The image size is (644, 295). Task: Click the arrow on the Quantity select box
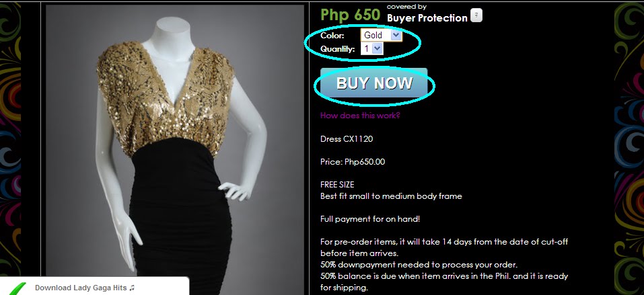point(378,49)
